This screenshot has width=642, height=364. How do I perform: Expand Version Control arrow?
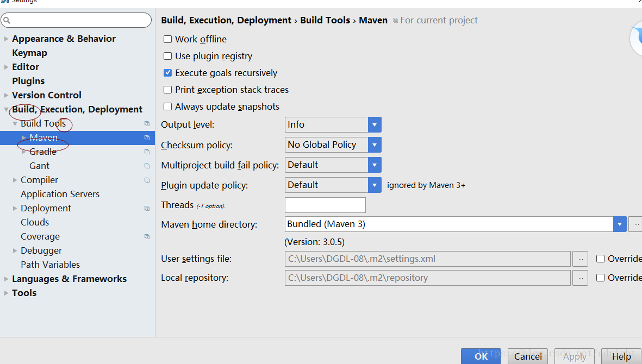(x=6, y=95)
